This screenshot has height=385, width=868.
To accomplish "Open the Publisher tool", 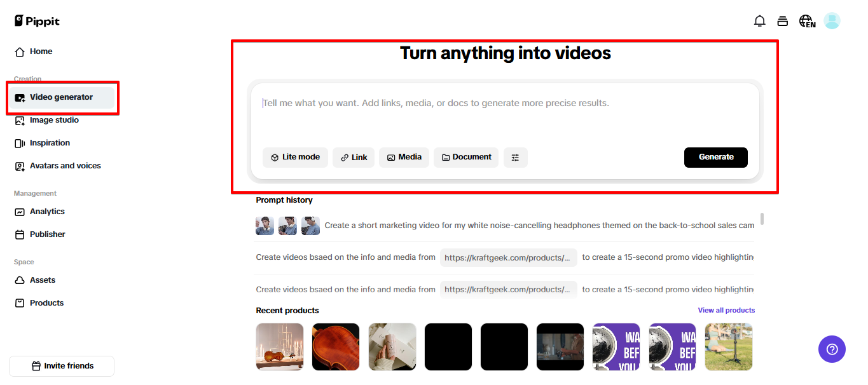I will coord(47,234).
